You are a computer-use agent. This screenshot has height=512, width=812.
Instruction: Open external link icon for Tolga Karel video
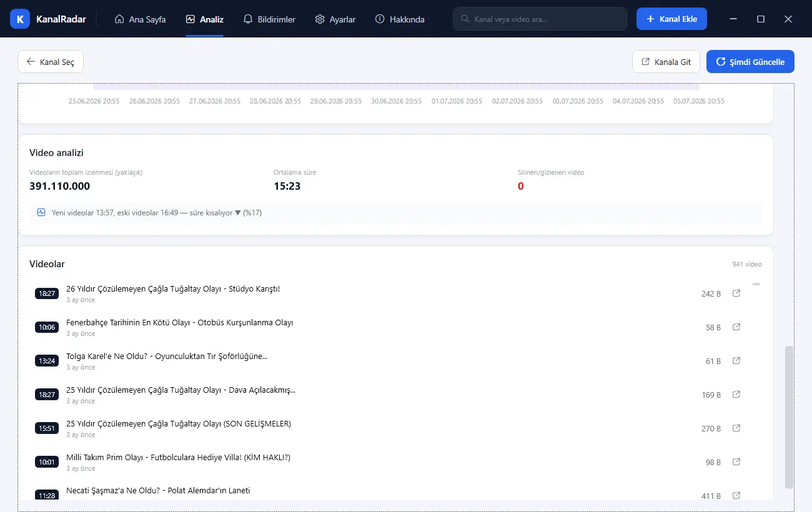pyautogui.click(x=736, y=361)
